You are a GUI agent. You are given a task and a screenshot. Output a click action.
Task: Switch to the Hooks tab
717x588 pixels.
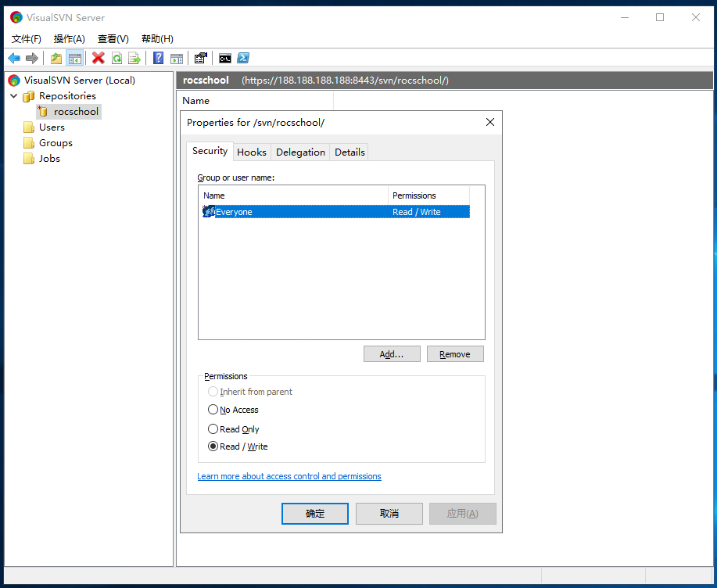coord(252,152)
